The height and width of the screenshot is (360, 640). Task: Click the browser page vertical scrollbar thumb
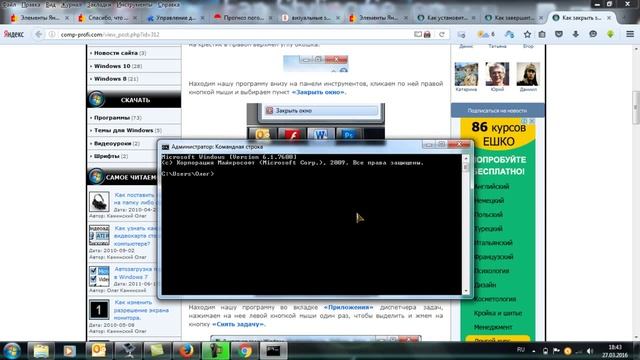636,107
